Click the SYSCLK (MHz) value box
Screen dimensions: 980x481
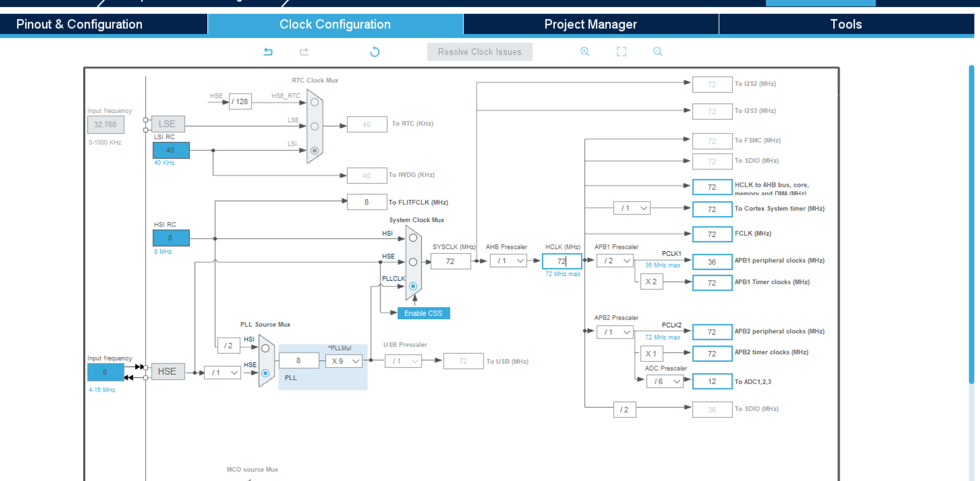(x=451, y=262)
